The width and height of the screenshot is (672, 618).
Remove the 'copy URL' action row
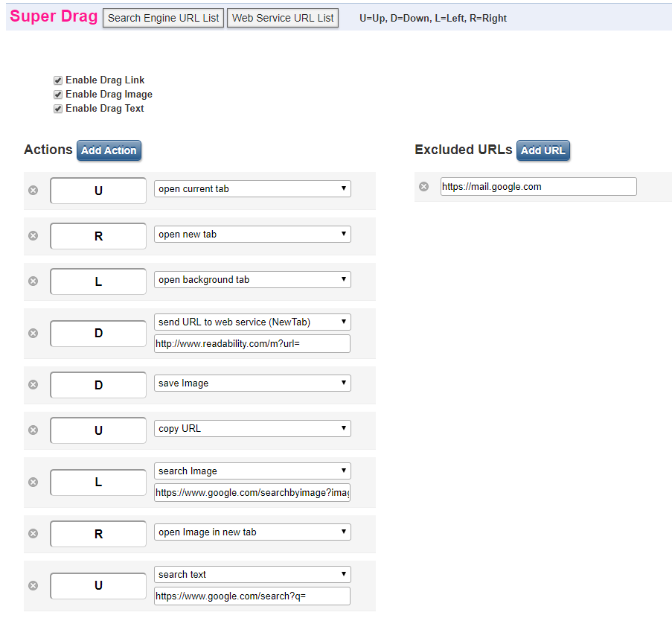pos(33,430)
